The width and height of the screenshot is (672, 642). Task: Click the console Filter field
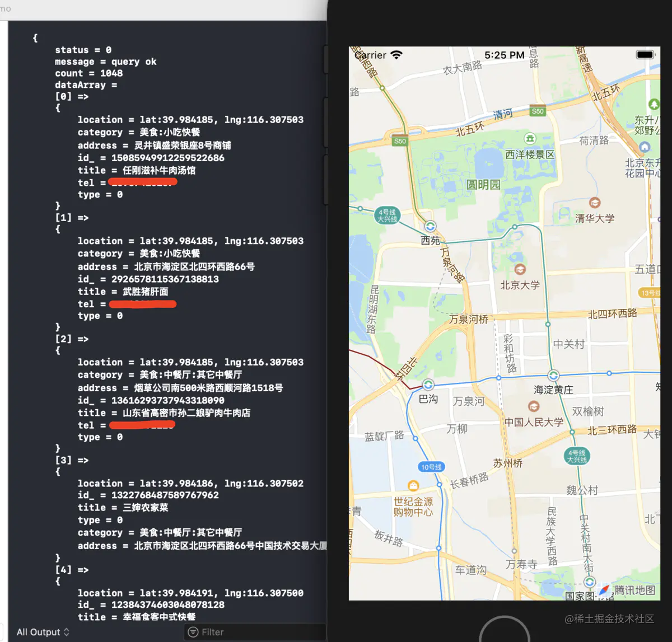(255, 632)
